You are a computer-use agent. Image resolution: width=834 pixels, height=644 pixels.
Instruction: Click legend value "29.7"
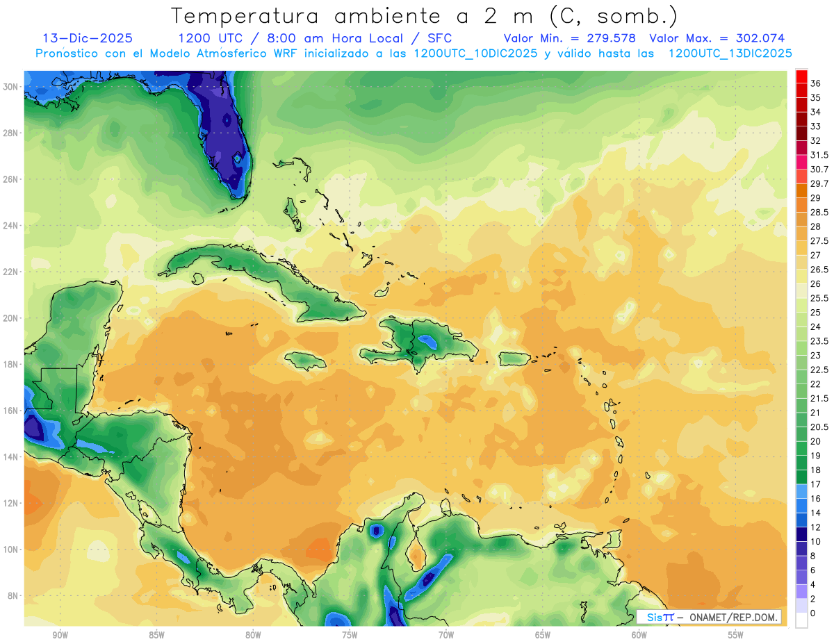click(819, 184)
